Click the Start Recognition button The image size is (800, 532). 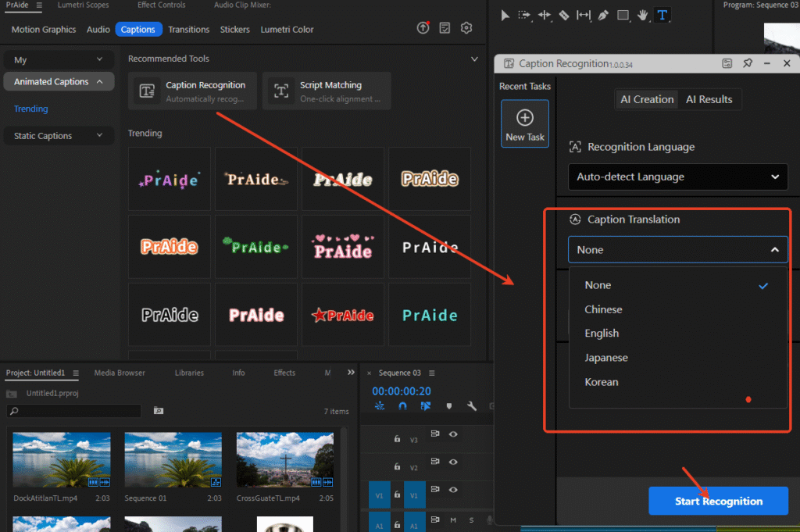pos(718,501)
